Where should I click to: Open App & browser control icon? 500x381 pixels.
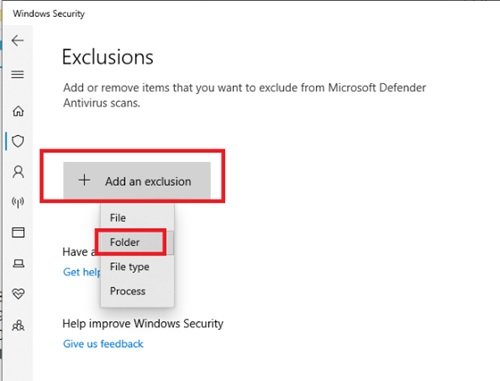18,232
